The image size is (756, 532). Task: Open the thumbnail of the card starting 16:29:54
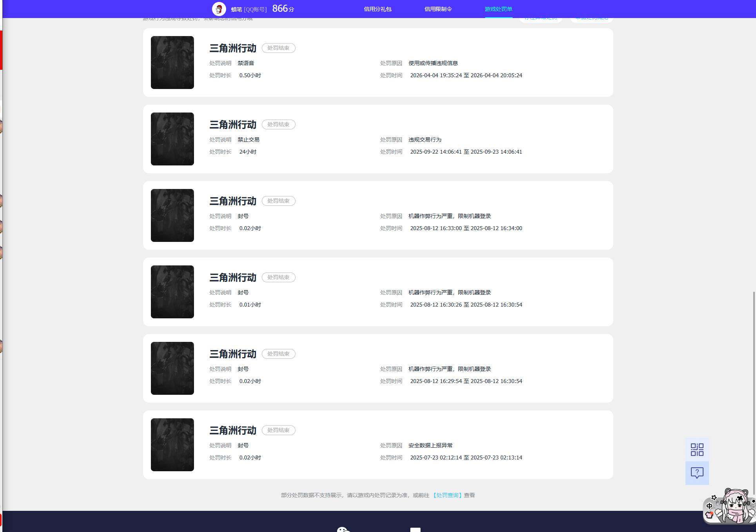click(172, 368)
